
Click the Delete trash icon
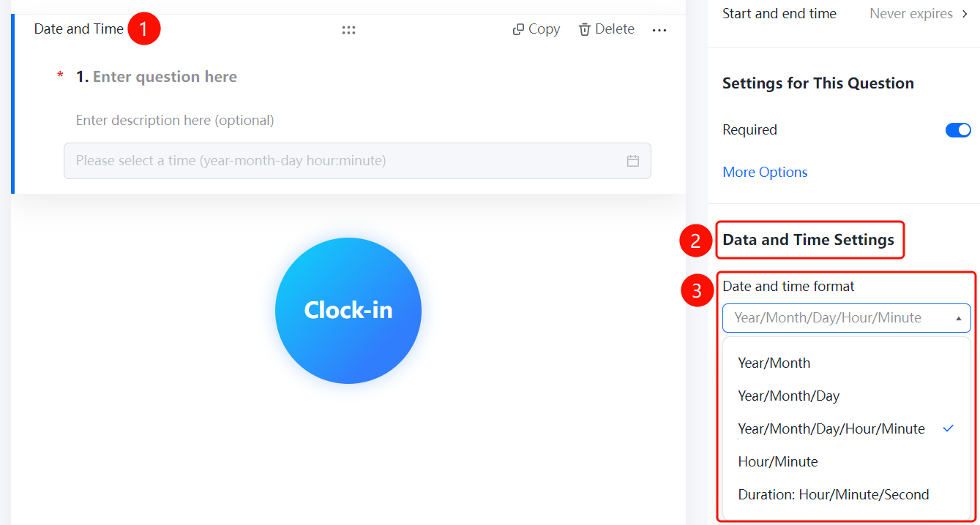tap(584, 29)
